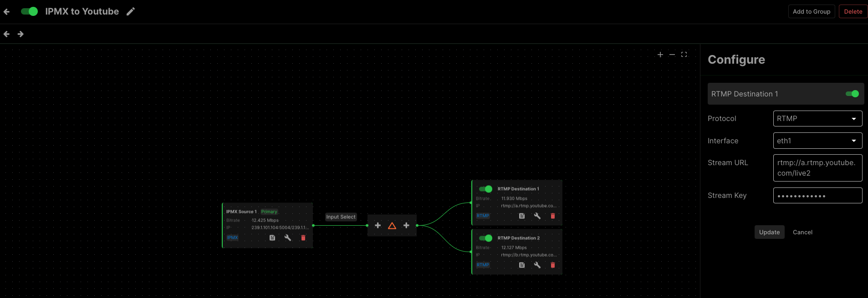
Task: Click the Input Select label
Action: point(341,217)
